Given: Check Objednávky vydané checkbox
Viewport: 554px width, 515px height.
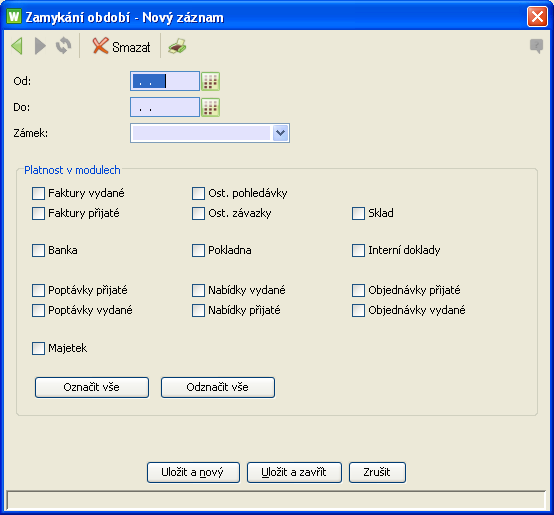Looking at the screenshot, I should click(x=358, y=310).
